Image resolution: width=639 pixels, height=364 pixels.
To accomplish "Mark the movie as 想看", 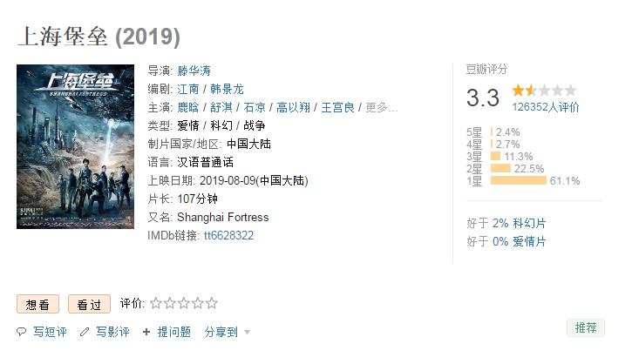I will point(37,304).
